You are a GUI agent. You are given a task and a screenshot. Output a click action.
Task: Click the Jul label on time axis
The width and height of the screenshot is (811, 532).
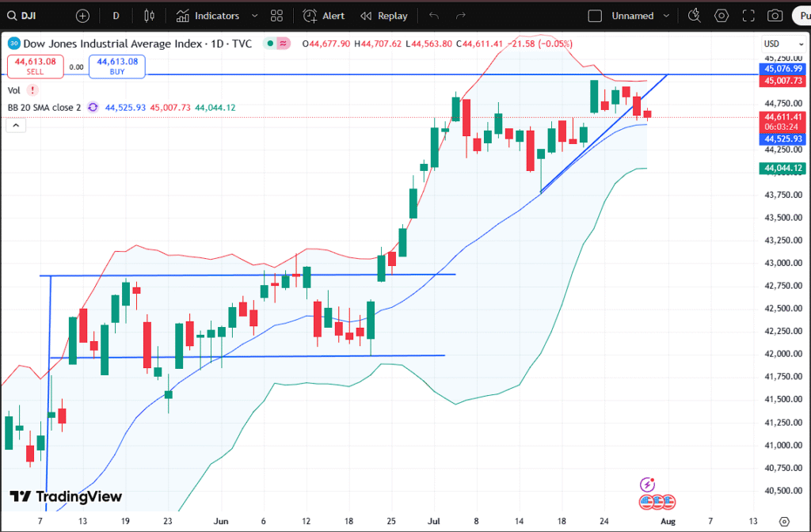[x=433, y=521]
